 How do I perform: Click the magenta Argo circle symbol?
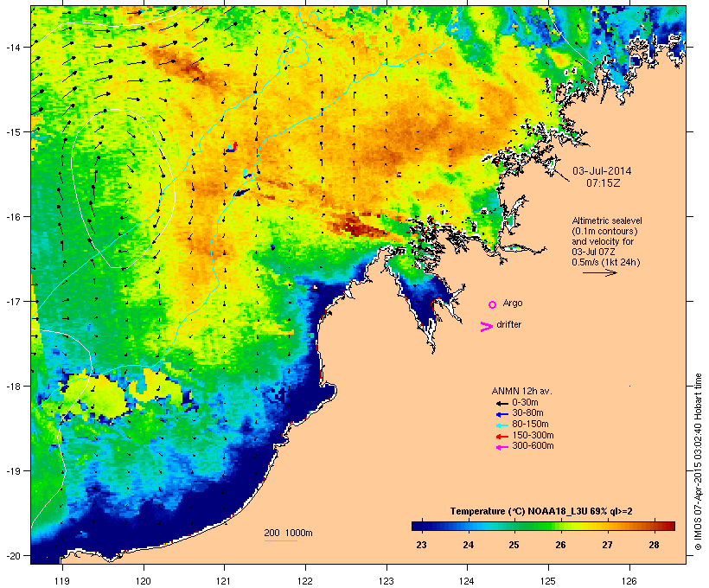click(493, 305)
